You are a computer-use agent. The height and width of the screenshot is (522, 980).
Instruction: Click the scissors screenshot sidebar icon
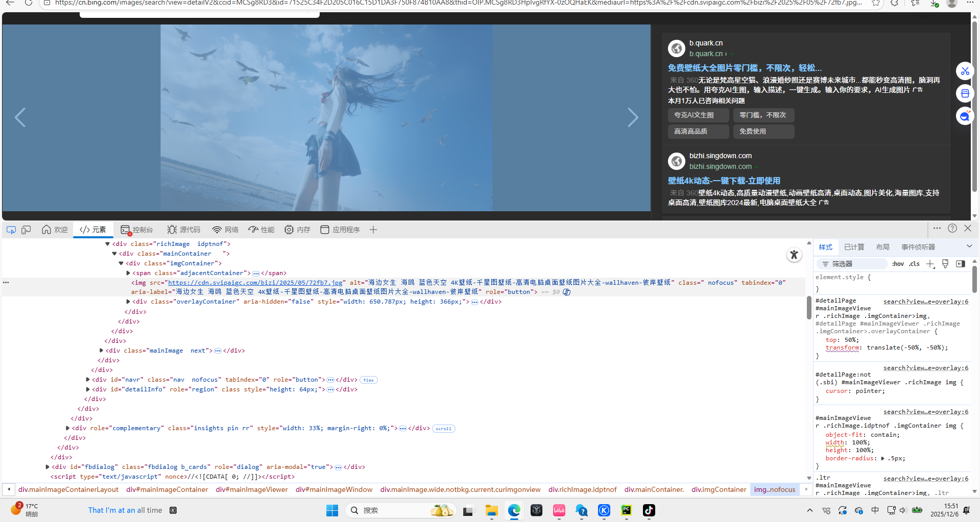coord(965,71)
